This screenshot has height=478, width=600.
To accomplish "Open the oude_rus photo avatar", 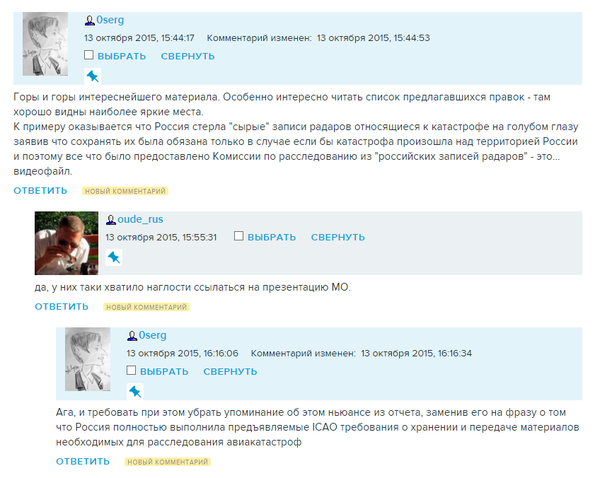I will coord(66,243).
